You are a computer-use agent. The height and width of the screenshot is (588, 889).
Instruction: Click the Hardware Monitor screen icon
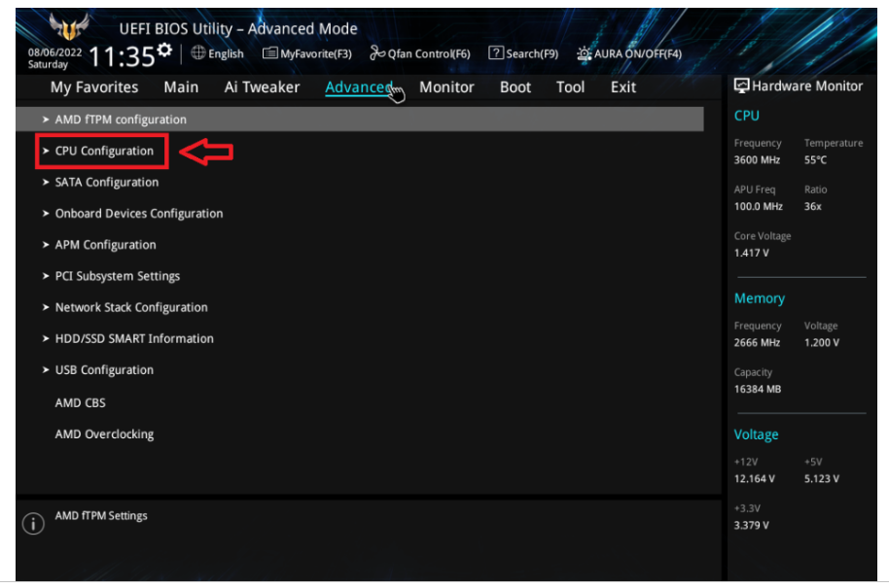[741, 86]
